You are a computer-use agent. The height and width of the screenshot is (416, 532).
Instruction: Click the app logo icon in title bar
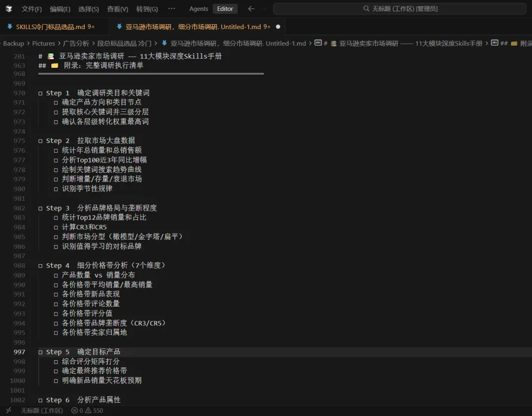click(x=9, y=9)
